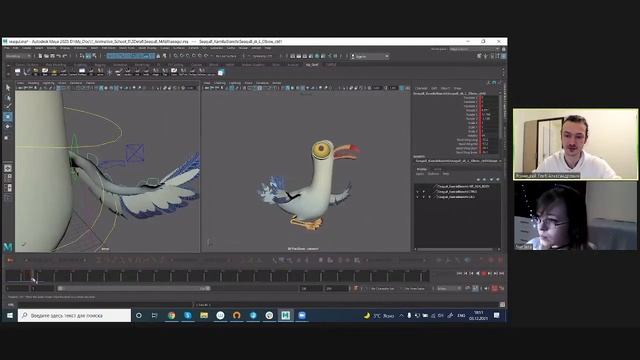Open the No Anim Layer dropdown
This screenshot has width=640, height=360.
pyautogui.click(x=416, y=289)
